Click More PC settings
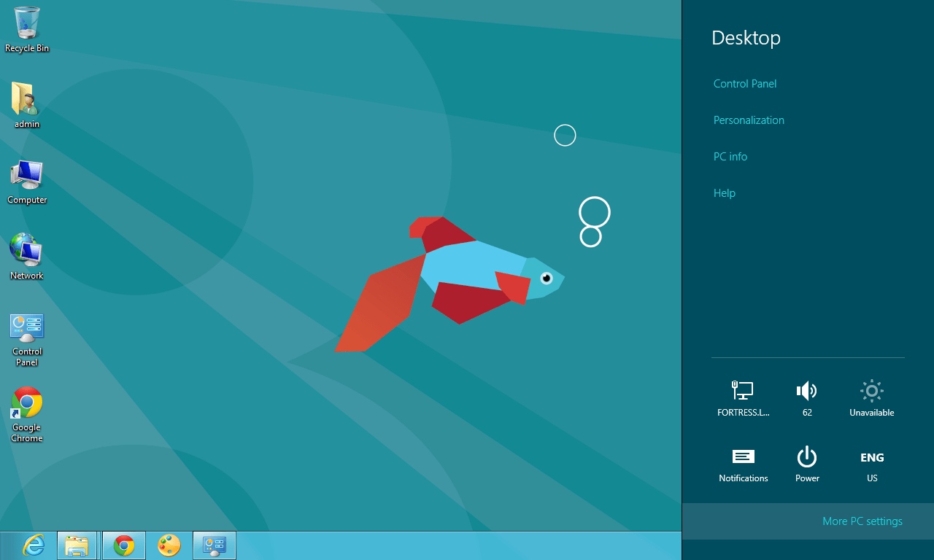This screenshot has width=934, height=560. [862, 521]
